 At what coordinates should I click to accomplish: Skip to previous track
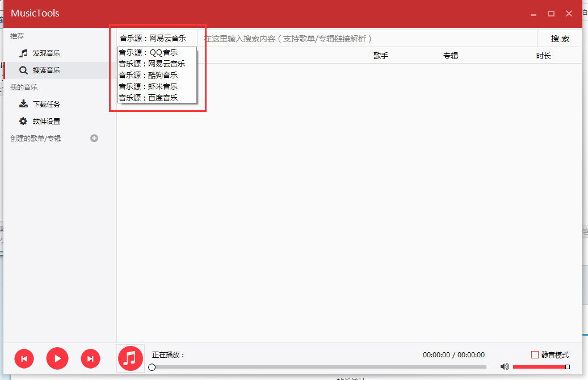point(24,358)
